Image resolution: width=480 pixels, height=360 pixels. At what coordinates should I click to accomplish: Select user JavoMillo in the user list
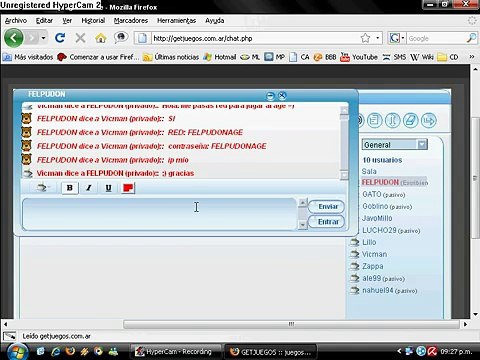[x=377, y=218]
